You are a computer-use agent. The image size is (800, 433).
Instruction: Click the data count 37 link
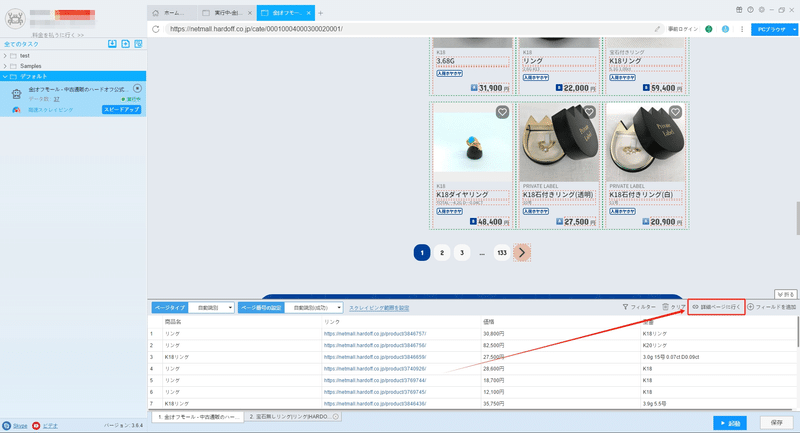pos(56,99)
